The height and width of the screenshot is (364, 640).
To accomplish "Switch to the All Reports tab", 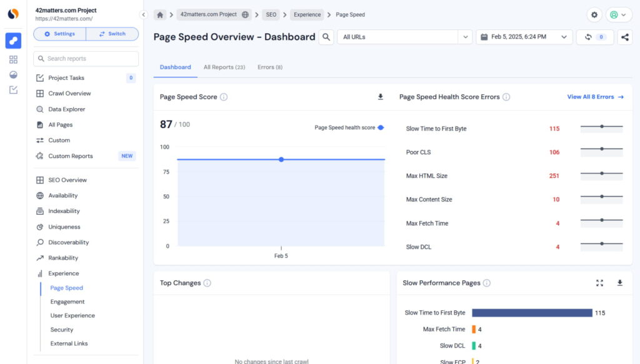I will 224,67.
